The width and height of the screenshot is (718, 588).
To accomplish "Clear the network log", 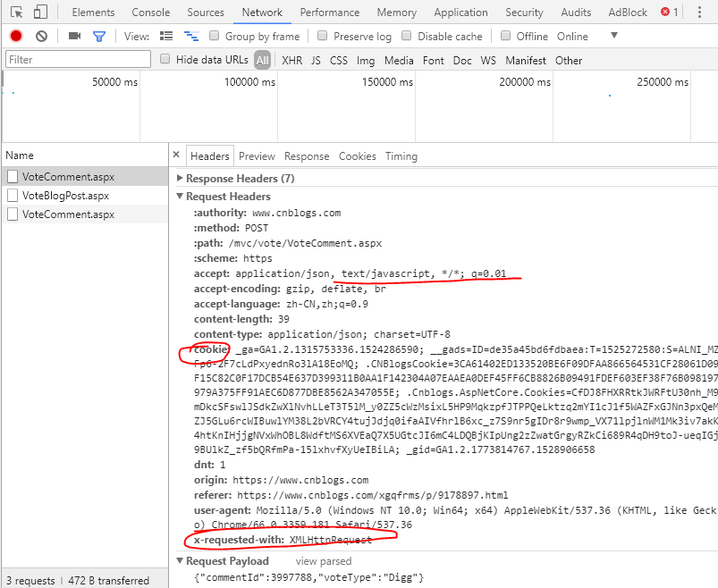I will point(41,36).
